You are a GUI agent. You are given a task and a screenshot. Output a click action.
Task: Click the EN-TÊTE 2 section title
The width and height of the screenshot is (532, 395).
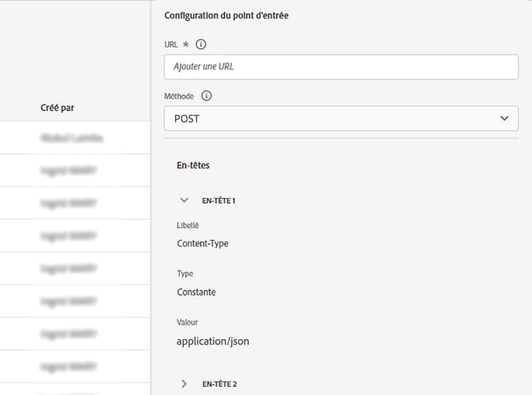pyautogui.click(x=219, y=384)
